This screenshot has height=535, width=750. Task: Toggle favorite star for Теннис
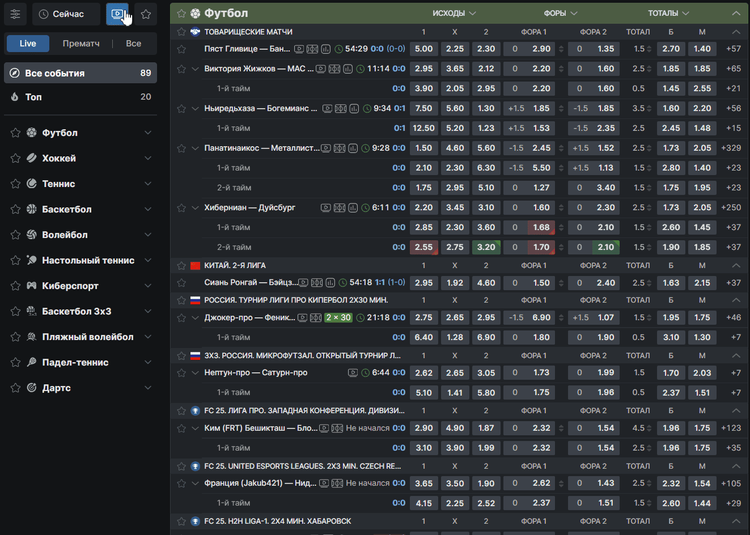pyautogui.click(x=14, y=184)
